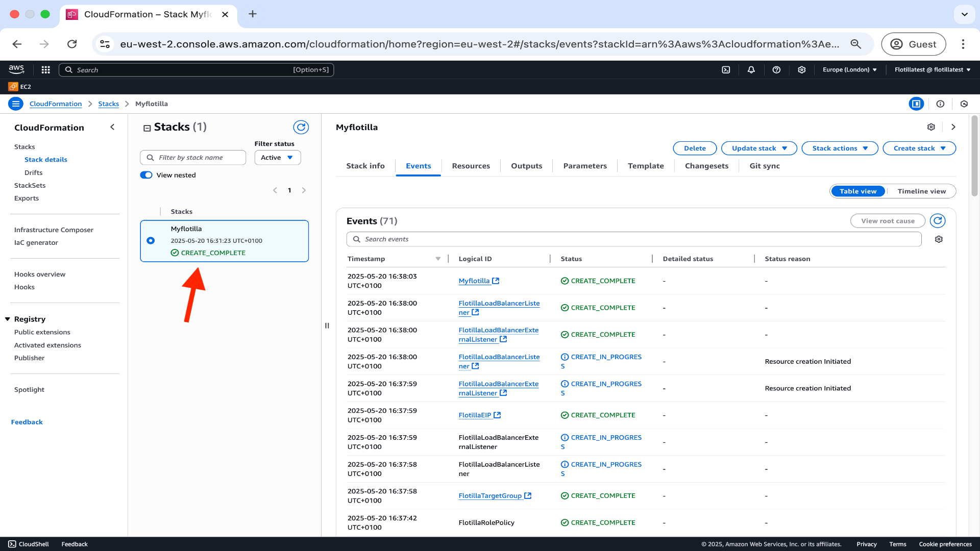Click the Delete stack button
Viewport: 980px width, 551px height.
point(695,148)
